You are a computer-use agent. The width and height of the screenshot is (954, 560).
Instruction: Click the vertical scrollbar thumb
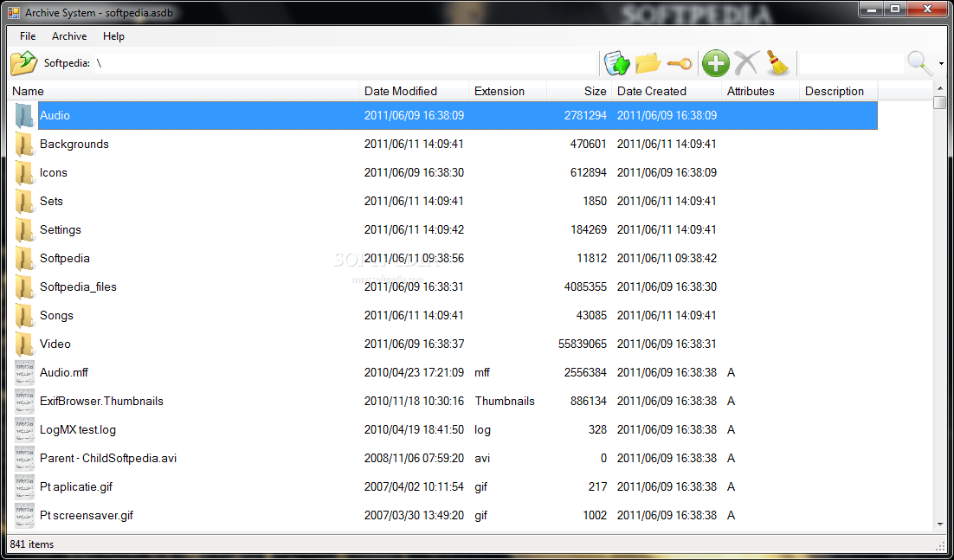940,102
